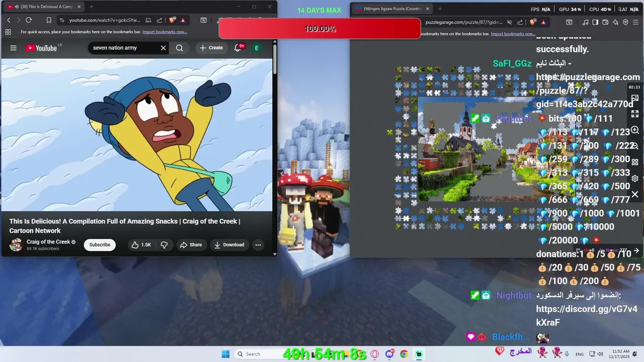Open Brave Shields in puzzle window
This screenshot has width=644, height=362.
[x=533, y=22]
